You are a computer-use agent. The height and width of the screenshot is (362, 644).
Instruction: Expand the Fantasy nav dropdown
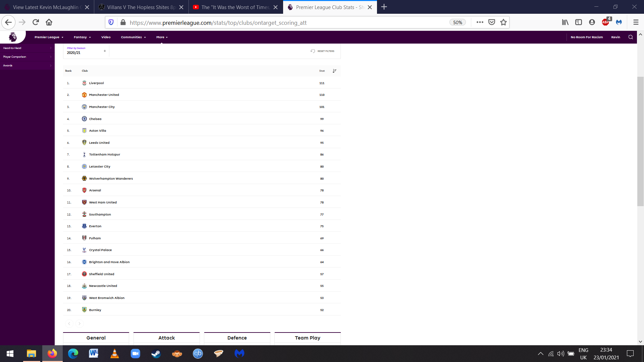82,37
